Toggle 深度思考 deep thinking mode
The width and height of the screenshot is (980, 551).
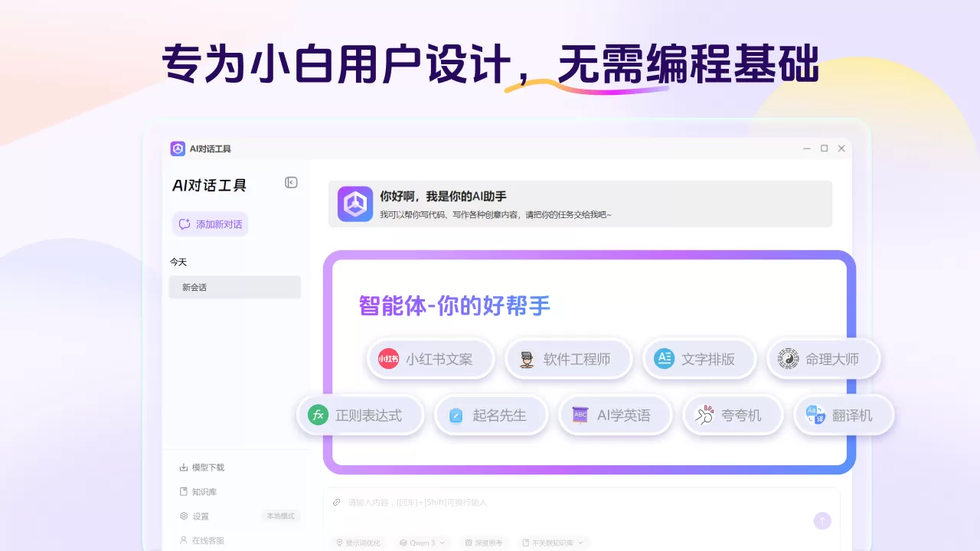(x=484, y=543)
